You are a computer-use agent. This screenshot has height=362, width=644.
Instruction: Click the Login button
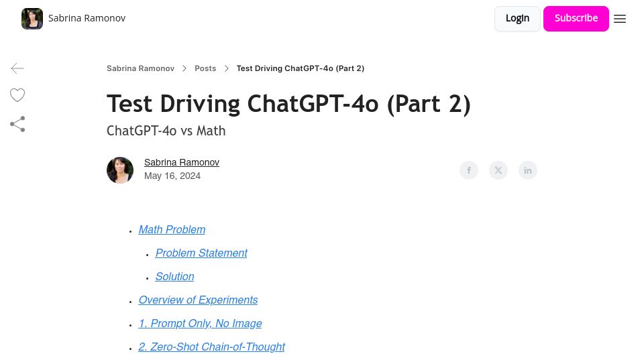(517, 19)
